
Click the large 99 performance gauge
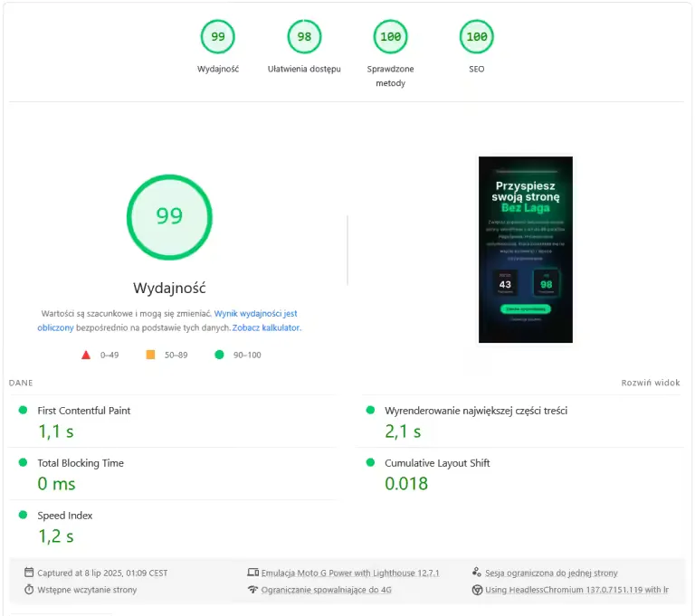(x=169, y=217)
